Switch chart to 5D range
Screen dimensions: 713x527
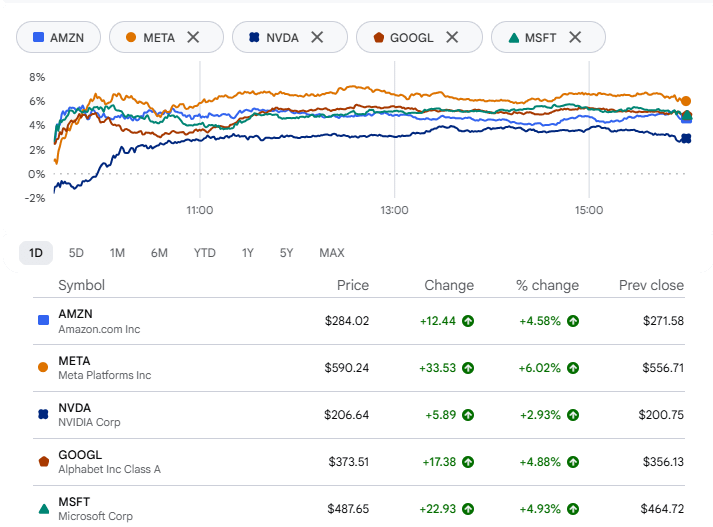[x=76, y=253]
